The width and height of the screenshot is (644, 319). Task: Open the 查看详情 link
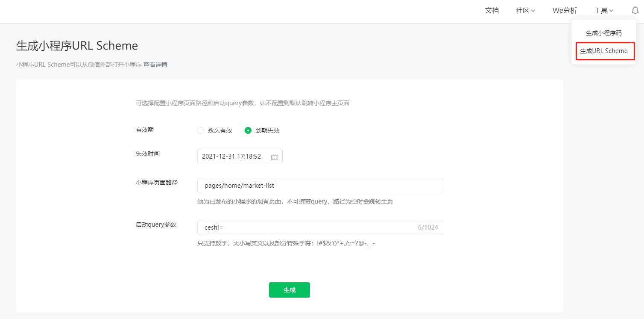[155, 65]
